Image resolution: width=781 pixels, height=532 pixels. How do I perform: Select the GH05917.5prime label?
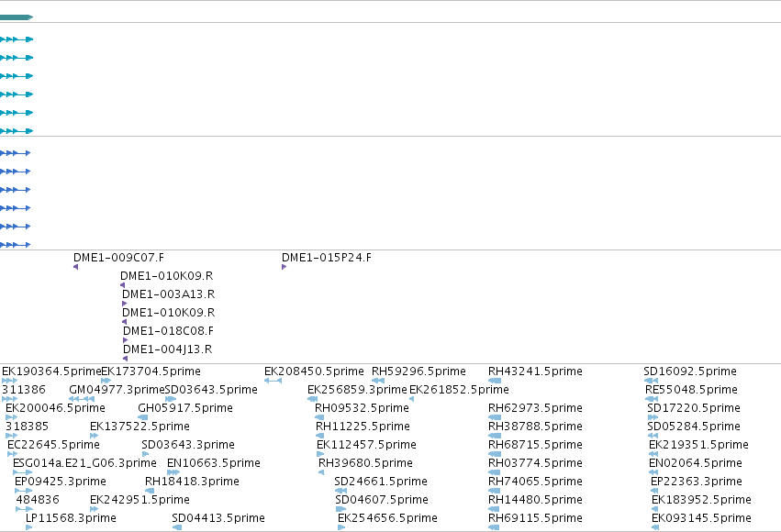coord(185,408)
